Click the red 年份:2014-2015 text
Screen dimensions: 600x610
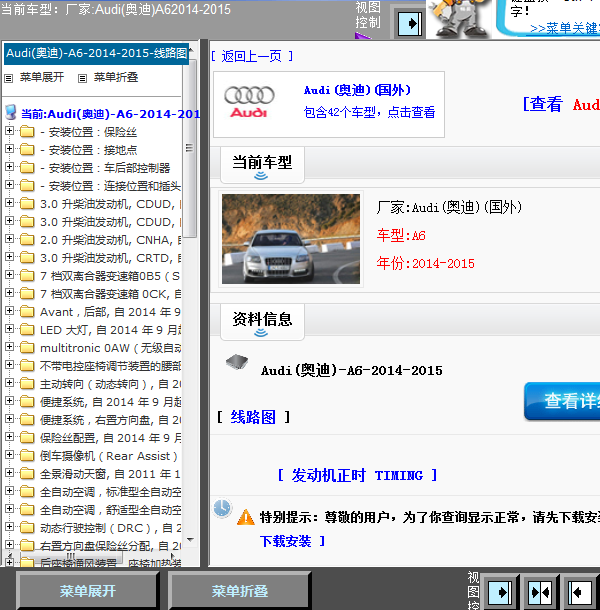(426, 263)
